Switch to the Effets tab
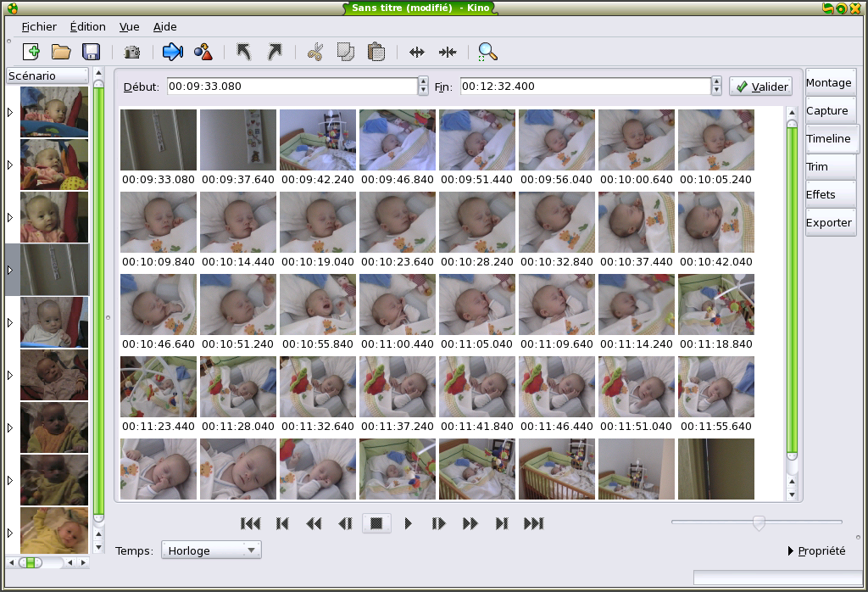The image size is (868, 592). pyautogui.click(x=830, y=194)
